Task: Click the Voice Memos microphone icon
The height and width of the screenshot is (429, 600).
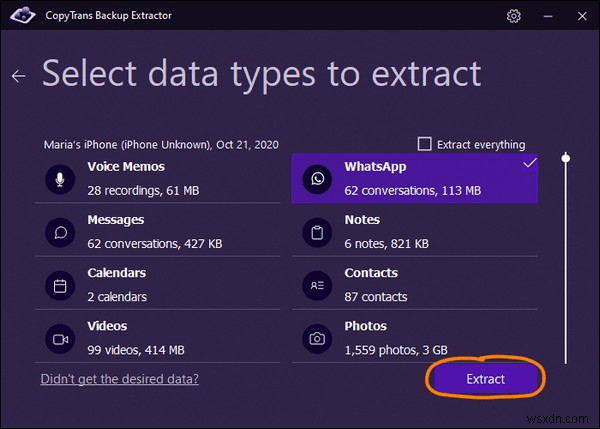Action: (x=60, y=179)
